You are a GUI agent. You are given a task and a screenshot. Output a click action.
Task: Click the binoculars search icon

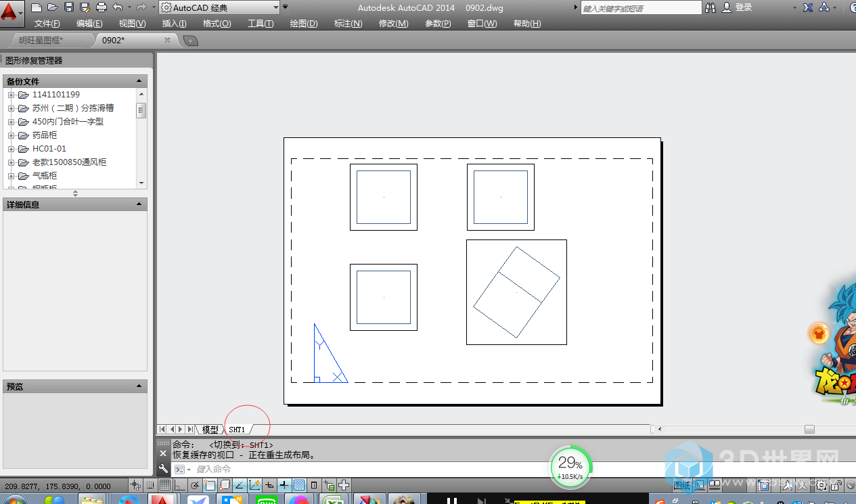pyautogui.click(x=711, y=7)
